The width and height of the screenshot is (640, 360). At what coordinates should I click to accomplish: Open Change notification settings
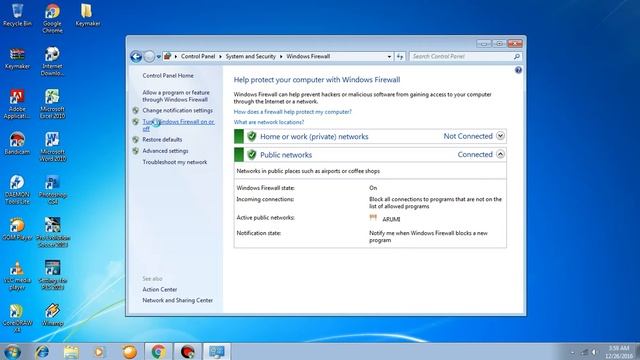click(x=178, y=110)
